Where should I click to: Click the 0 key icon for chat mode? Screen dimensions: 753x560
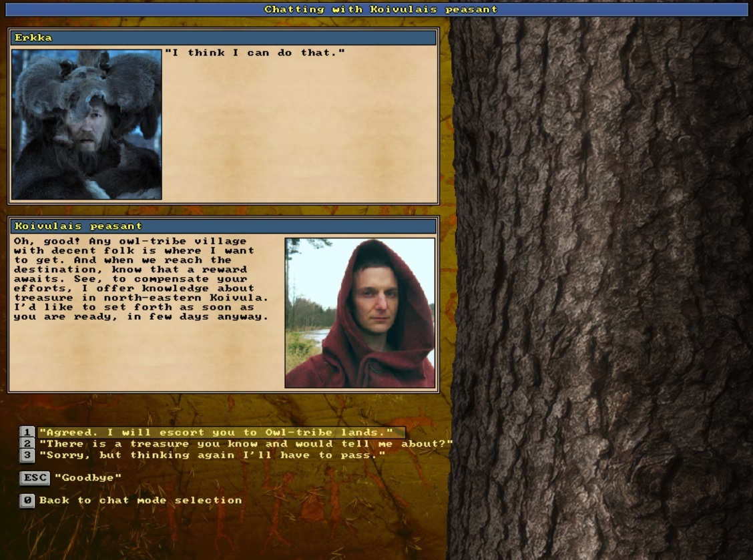pyautogui.click(x=27, y=501)
